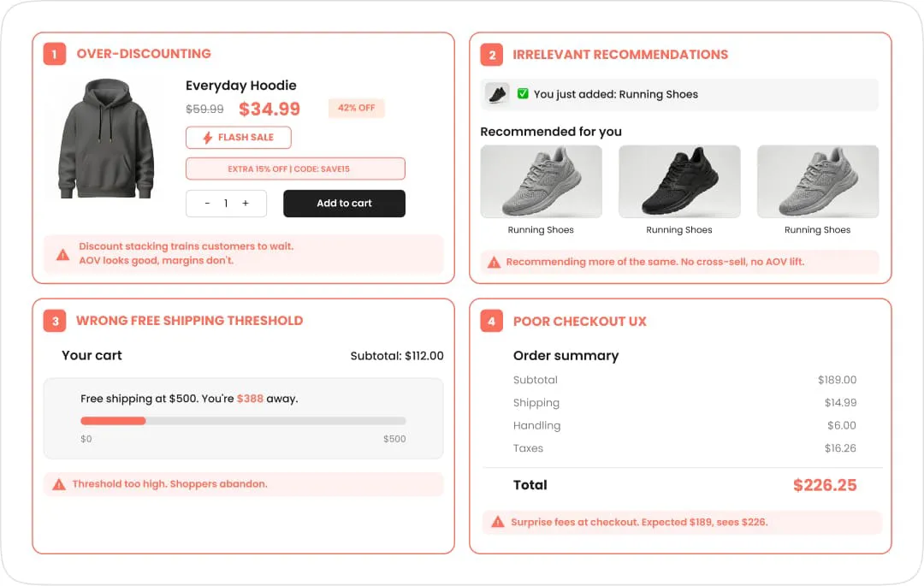Click the warning triangle beside Threshold too high

[x=59, y=485]
